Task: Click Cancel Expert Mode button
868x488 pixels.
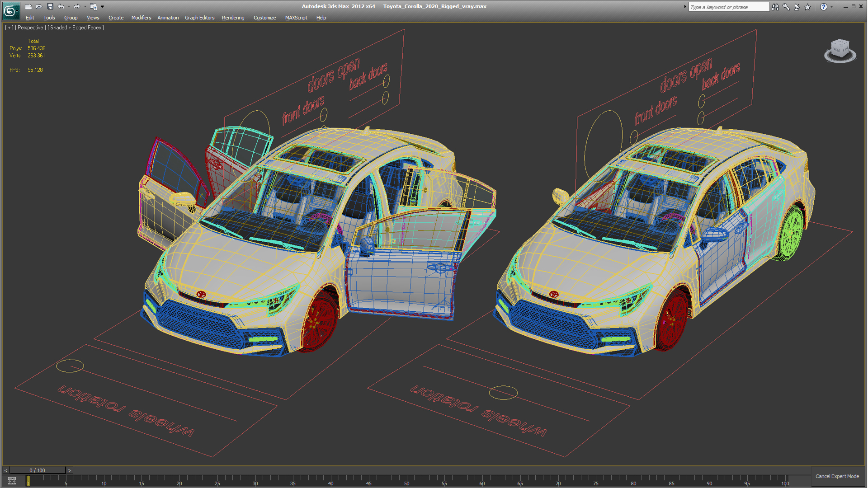Action: [837, 476]
